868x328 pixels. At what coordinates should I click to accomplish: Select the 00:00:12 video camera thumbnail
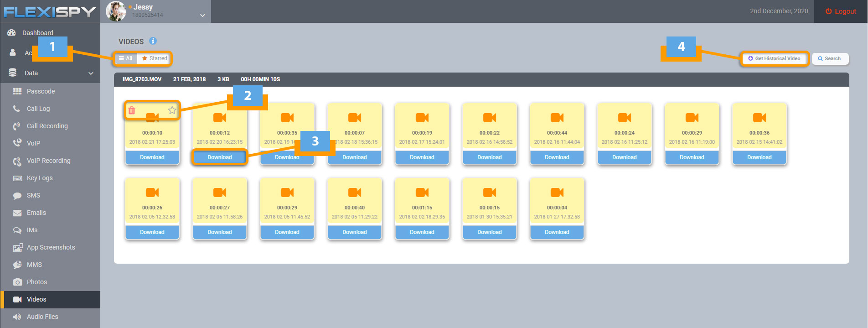click(x=220, y=118)
